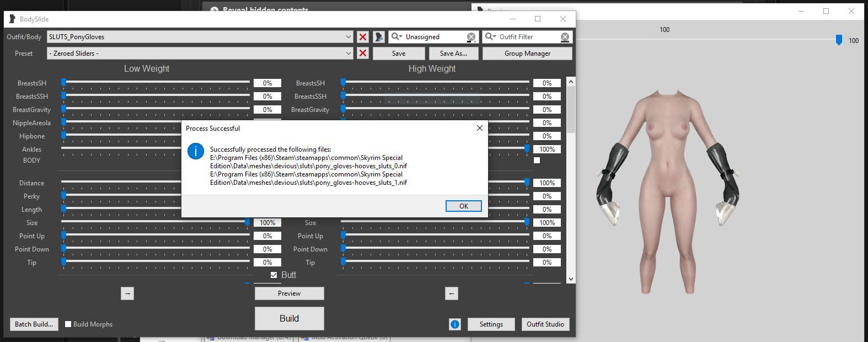
Task: Switch to Mod Activation Queue tab behind BodySlide
Action: pyautogui.click(x=345, y=337)
